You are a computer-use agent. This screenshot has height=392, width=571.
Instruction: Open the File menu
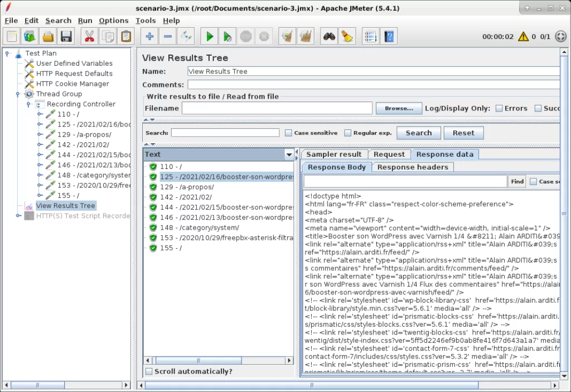pos(11,21)
